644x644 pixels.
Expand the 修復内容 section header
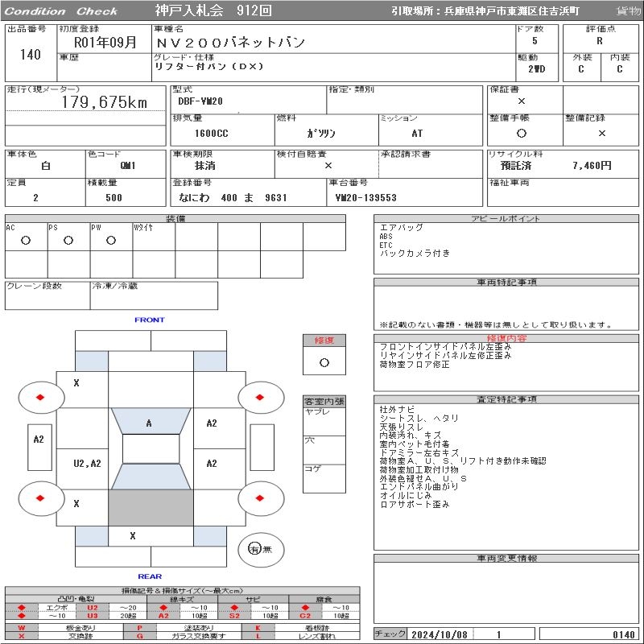tap(506, 338)
